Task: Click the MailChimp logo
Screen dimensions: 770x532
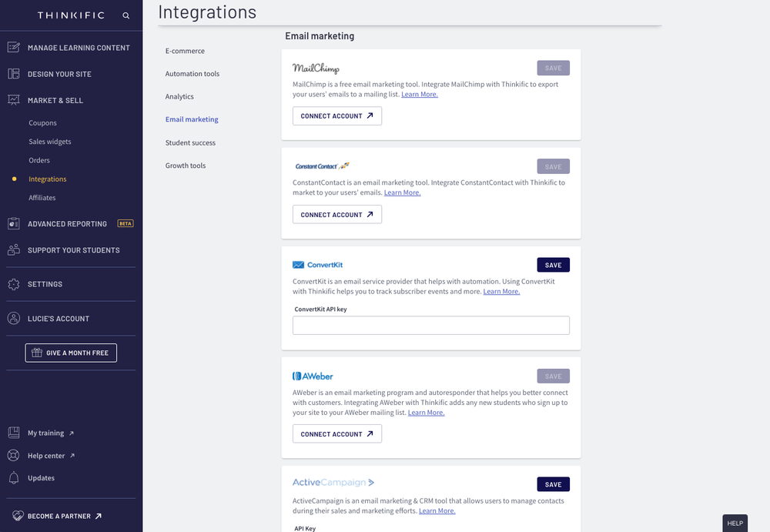Action: click(x=316, y=68)
